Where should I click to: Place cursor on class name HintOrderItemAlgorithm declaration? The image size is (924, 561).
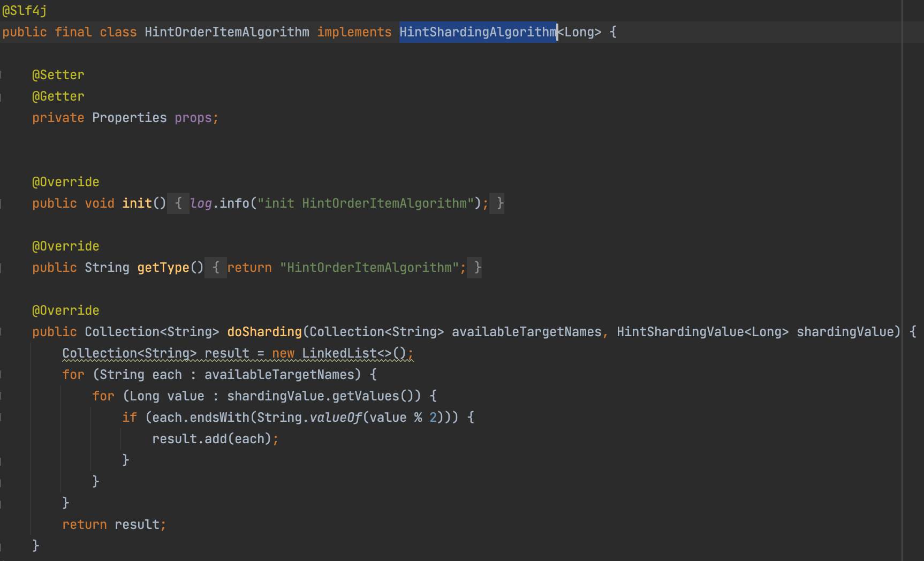click(x=227, y=32)
